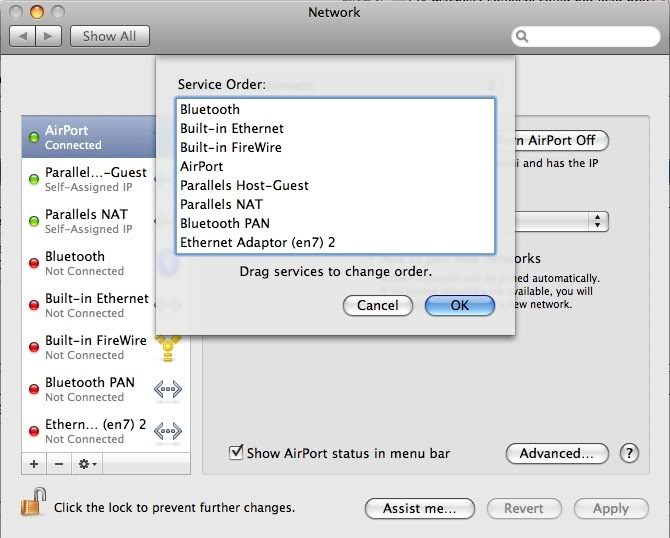Screen dimensions: 670x538
Task: Select Ethernet Adaptor (en7) 2 in order list
Action: coord(335,242)
